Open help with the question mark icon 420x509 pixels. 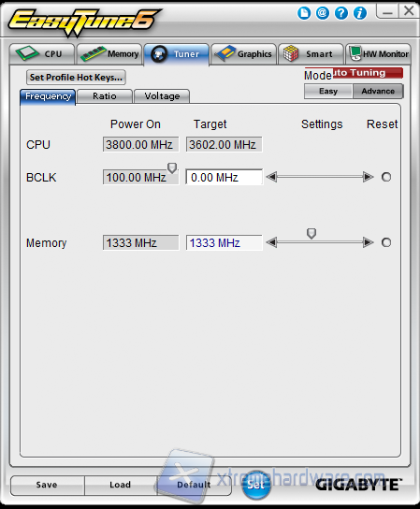341,13
